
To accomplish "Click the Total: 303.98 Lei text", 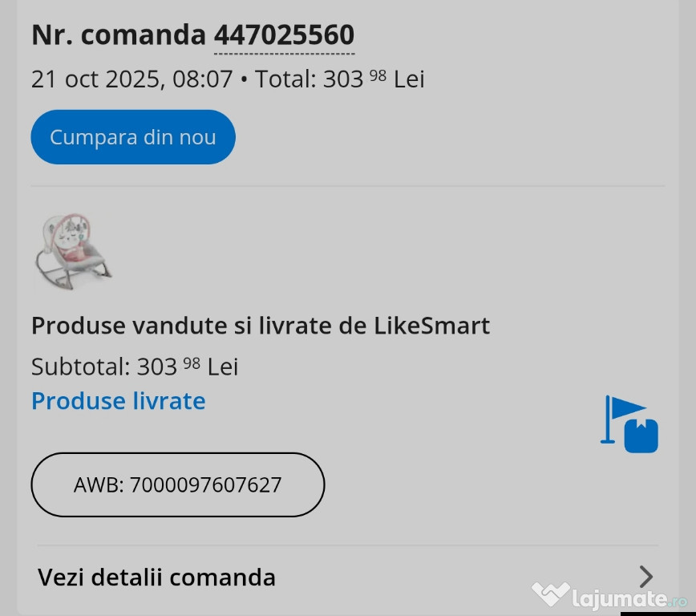I will click(339, 79).
